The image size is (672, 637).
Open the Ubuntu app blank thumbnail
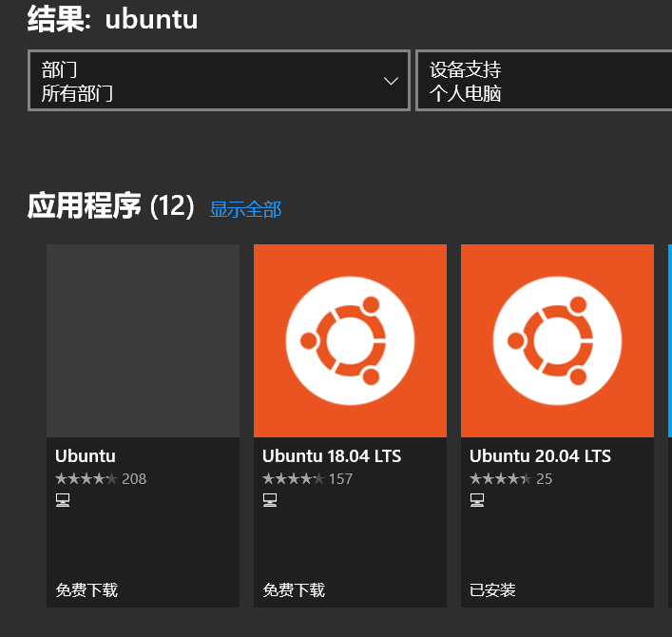tap(143, 340)
